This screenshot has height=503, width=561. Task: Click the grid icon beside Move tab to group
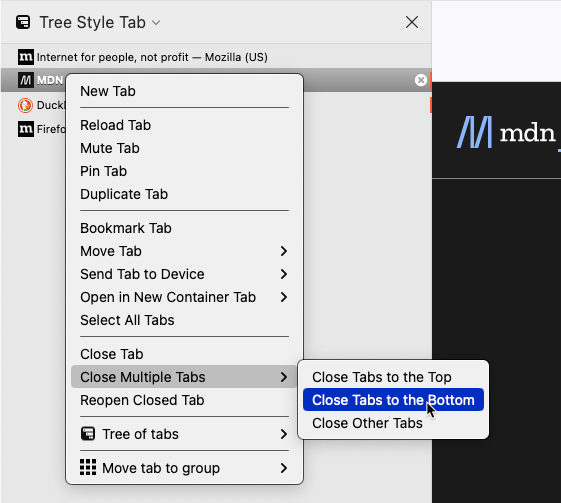click(x=88, y=468)
